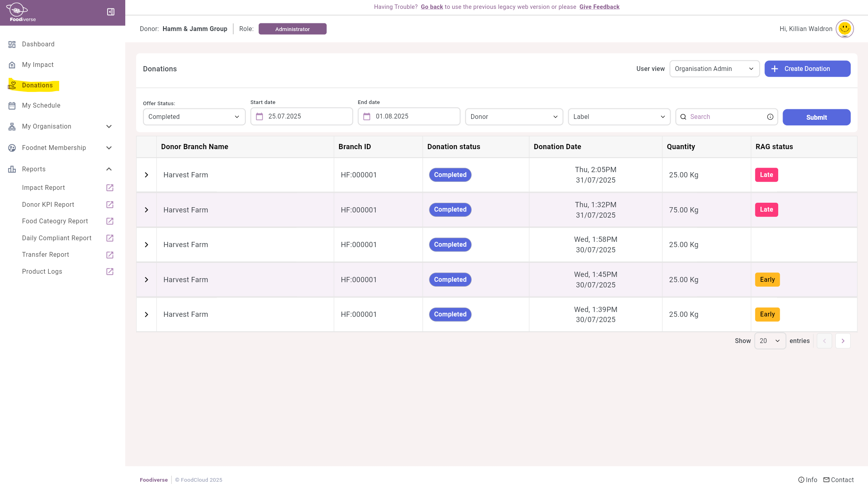Collapse the Reports menu section
Image resolution: width=868 pixels, height=493 pixels.
(x=109, y=169)
